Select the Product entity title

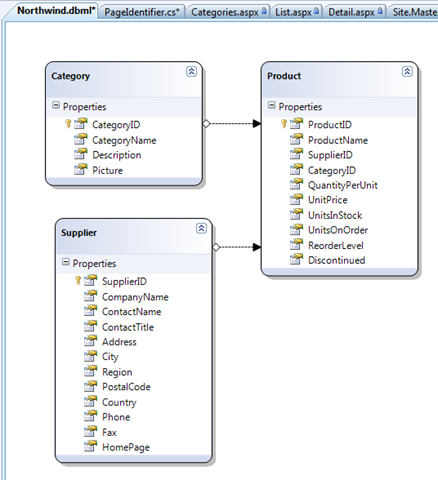pos(284,76)
